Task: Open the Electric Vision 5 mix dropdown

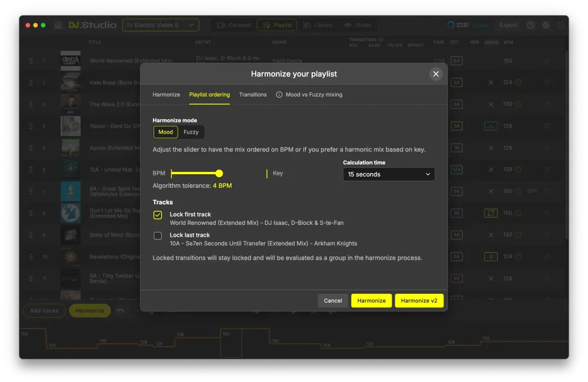Action: (161, 25)
